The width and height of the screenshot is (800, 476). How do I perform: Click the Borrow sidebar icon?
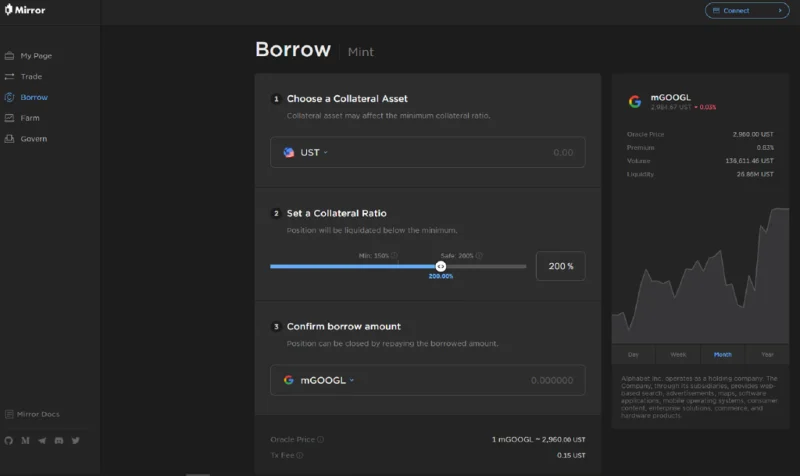[9, 97]
